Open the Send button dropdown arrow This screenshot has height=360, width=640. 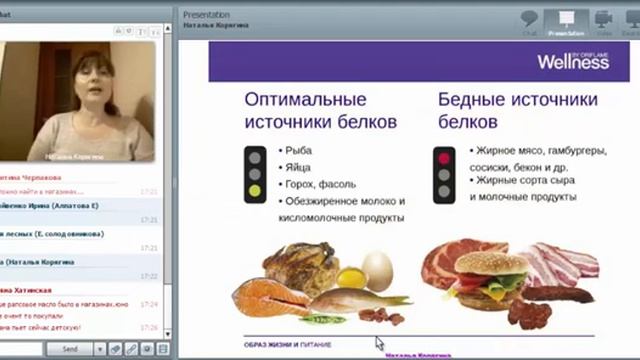(100, 349)
